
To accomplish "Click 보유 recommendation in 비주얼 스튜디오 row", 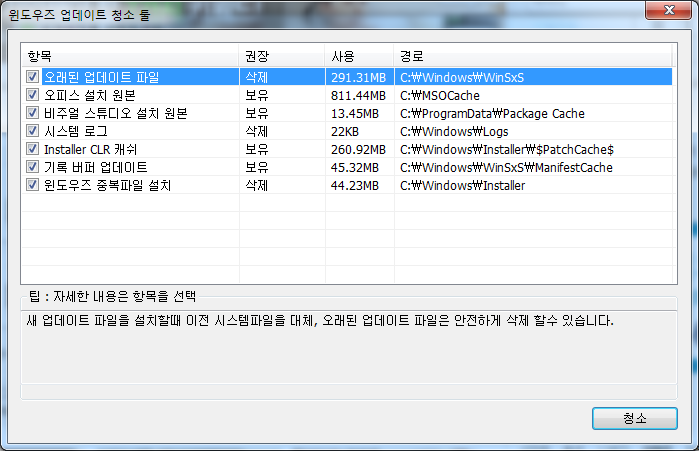I will click(x=257, y=113).
